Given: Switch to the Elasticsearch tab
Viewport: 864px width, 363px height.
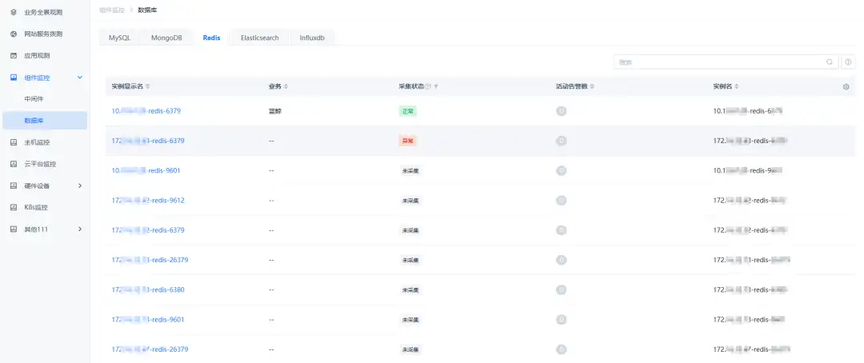Looking at the screenshot, I should click(260, 38).
